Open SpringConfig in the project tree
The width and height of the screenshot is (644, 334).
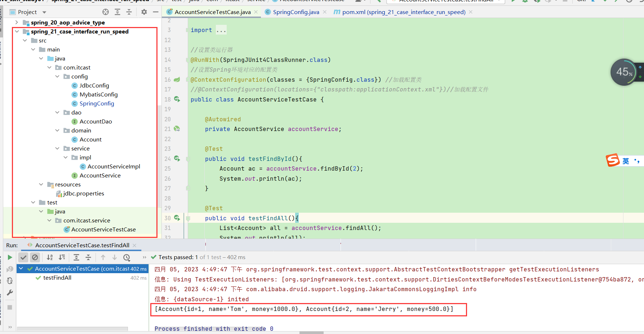[97, 103]
